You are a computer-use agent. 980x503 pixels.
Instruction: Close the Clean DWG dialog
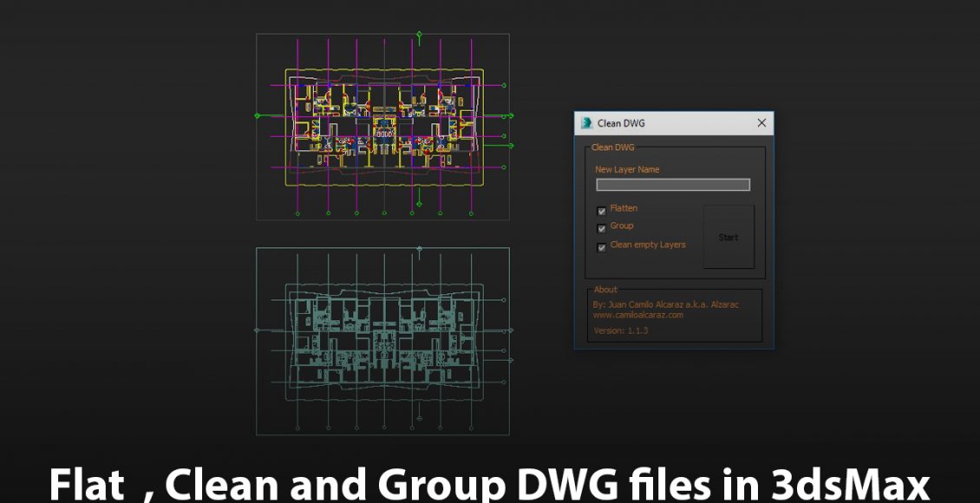[761, 123]
